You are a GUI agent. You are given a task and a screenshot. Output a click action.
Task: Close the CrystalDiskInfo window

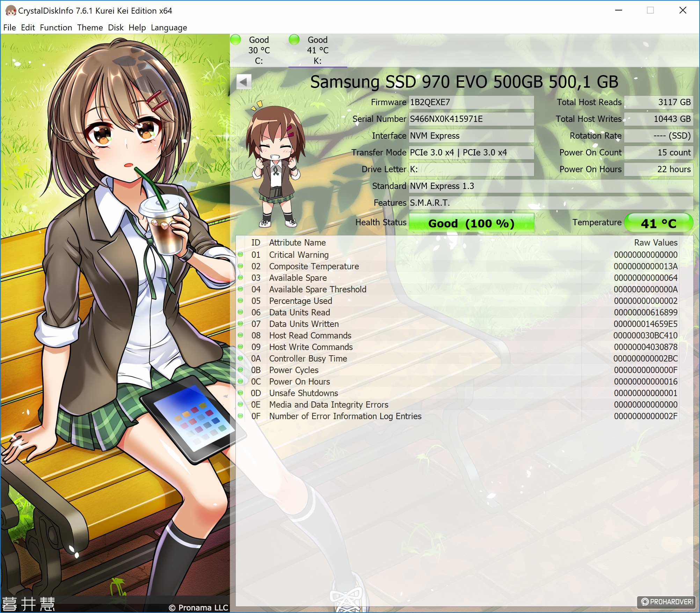point(683,10)
